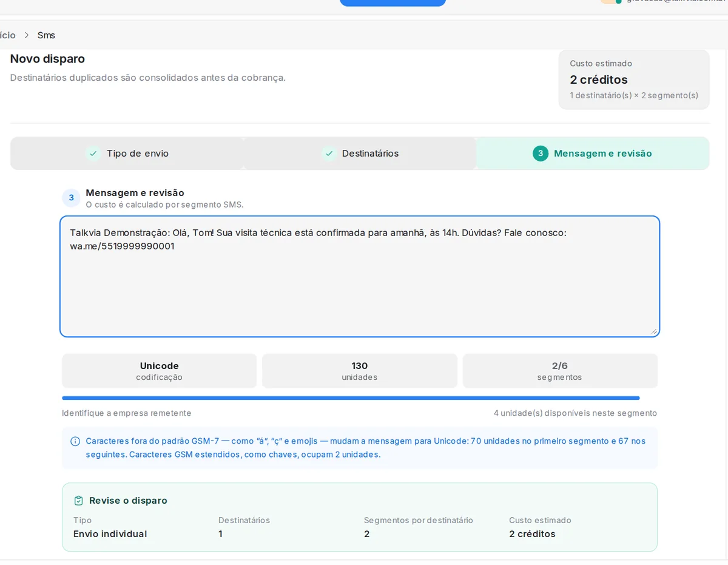
Task: Click the 'Custo estimado' card showing 2 créditos
Action: coord(634,80)
